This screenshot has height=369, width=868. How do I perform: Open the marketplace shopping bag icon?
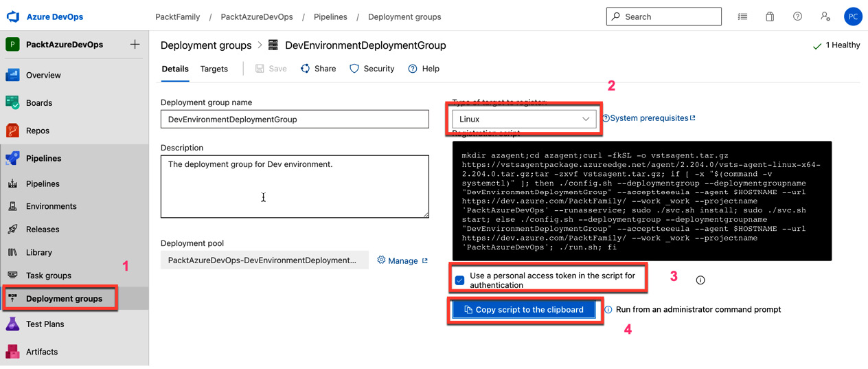770,16
